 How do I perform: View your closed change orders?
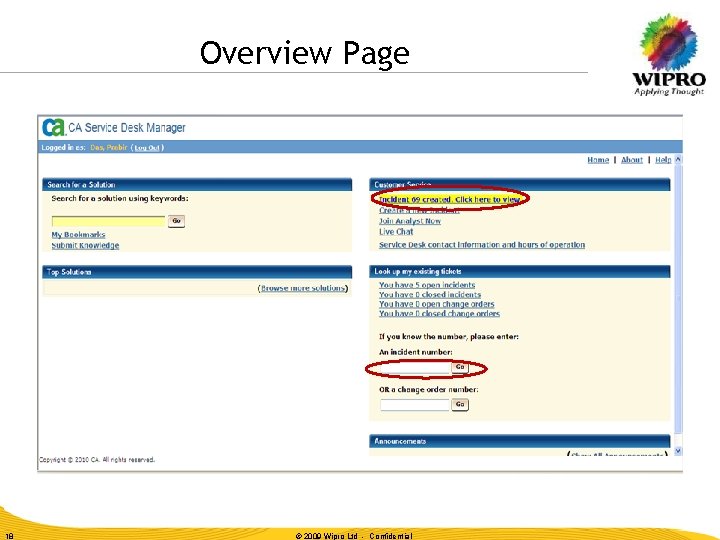click(439, 314)
